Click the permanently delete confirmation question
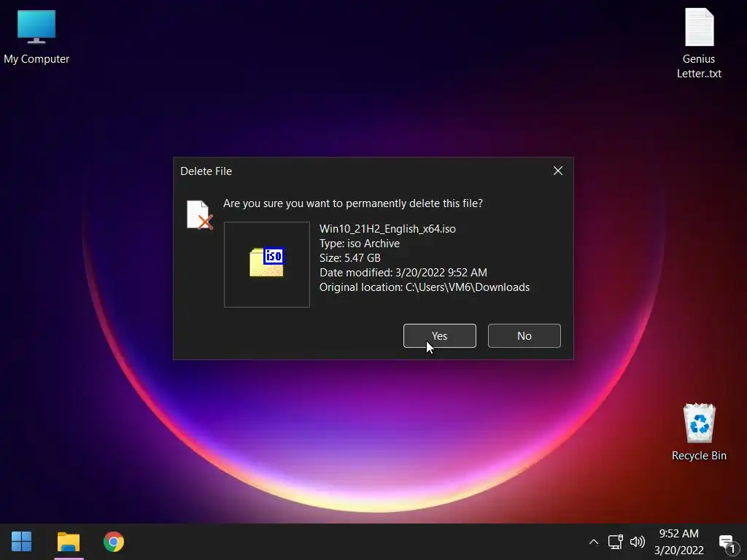 (x=352, y=203)
